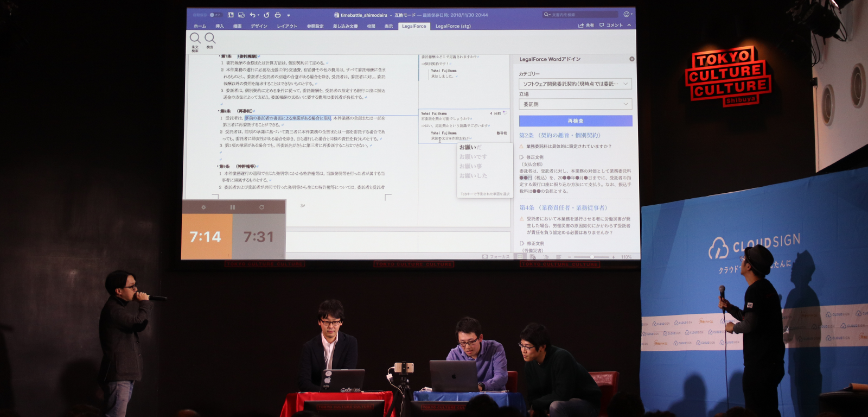
Task: Open the 校閲 ribbon tab
Action: pyautogui.click(x=371, y=26)
